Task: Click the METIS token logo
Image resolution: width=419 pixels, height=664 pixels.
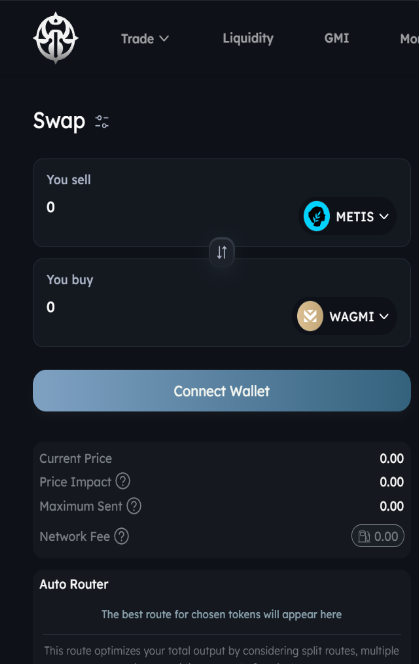Action: click(316, 216)
